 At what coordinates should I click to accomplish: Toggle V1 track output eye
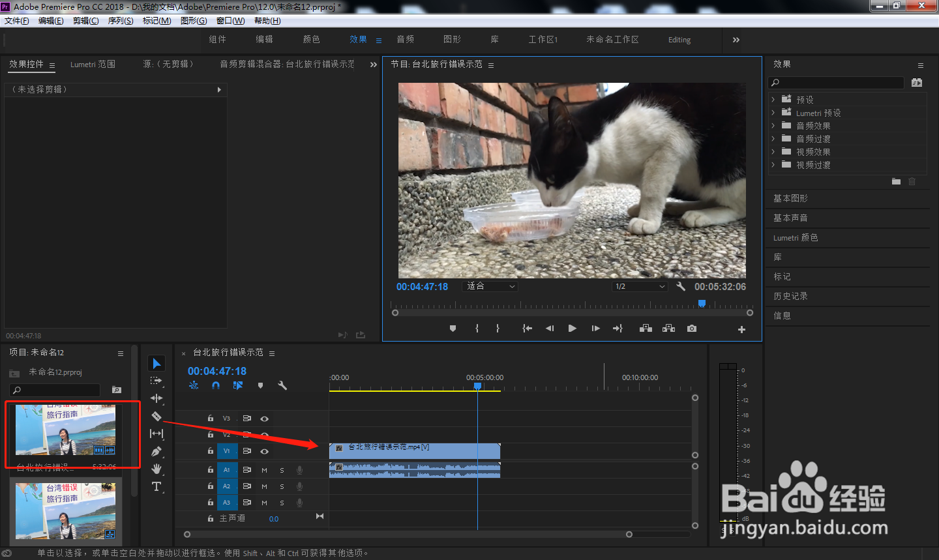[264, 451]
